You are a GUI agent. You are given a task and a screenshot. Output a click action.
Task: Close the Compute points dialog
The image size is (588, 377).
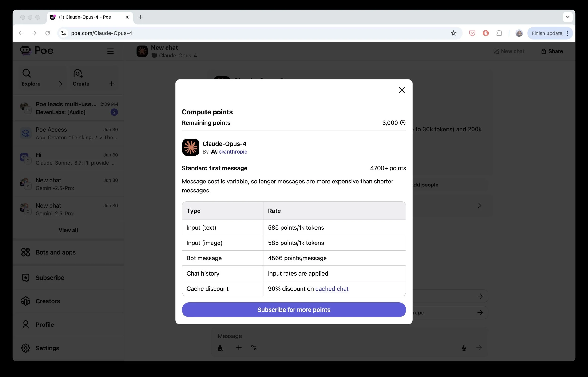(x=401, y=90)
